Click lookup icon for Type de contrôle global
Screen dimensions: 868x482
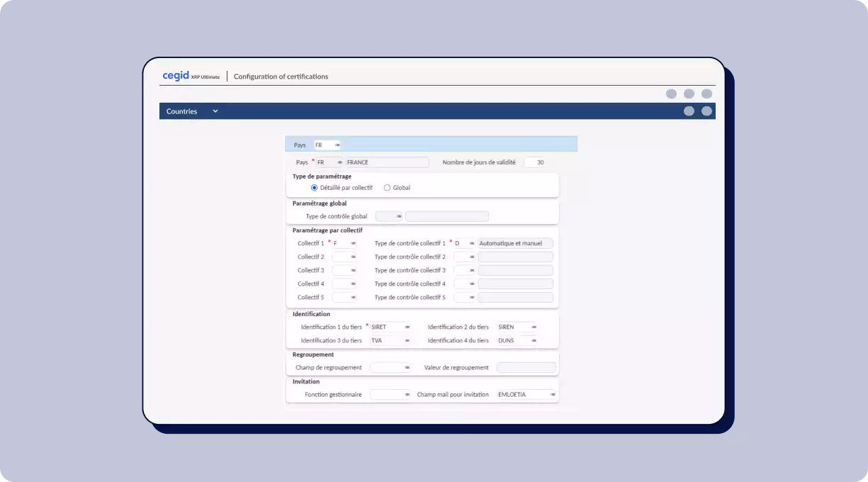click(x=399, y=216)
